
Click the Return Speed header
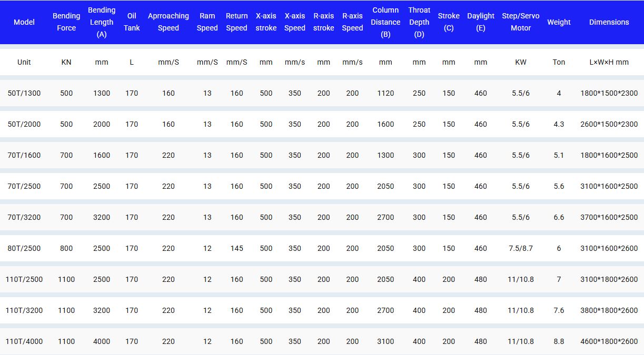pos(237,22)
